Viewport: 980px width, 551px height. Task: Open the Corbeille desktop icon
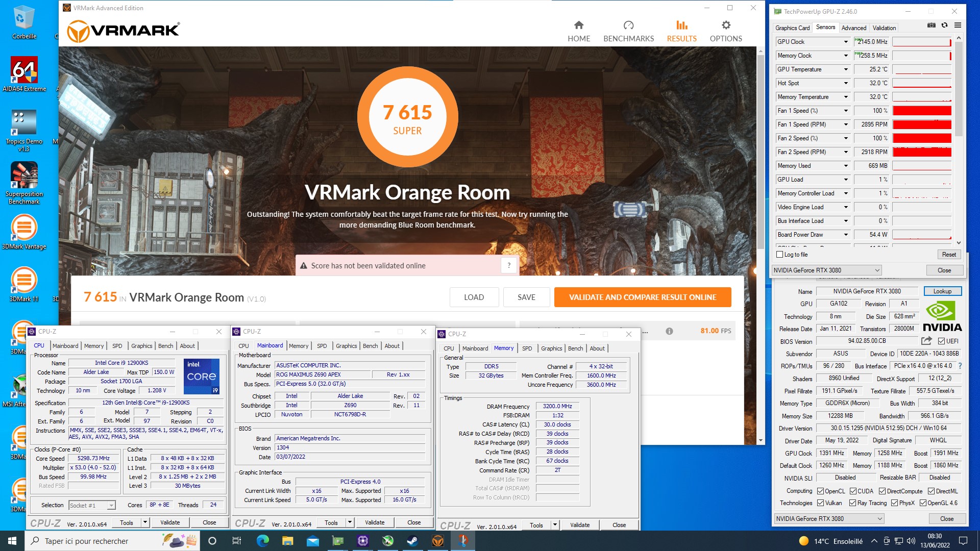tap(24, 23)
